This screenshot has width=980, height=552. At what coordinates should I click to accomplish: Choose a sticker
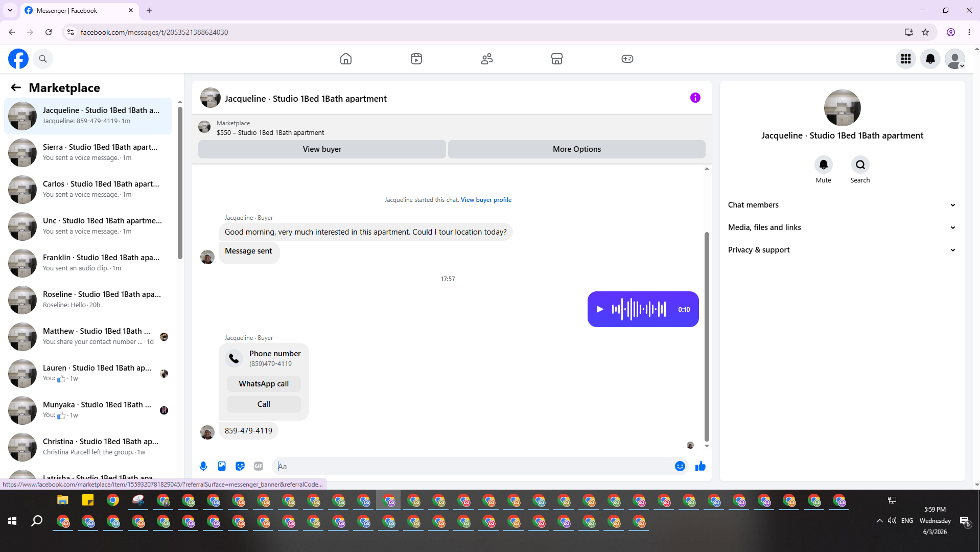(240, 466)
